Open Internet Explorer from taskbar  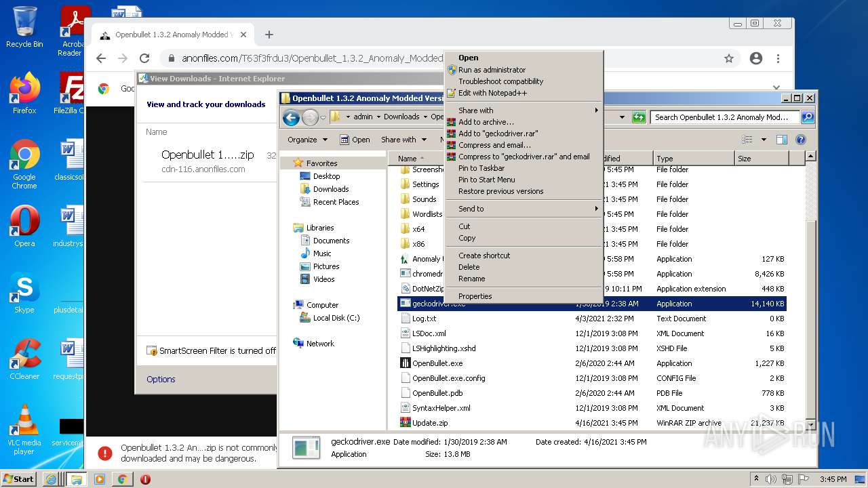(x=51, y=479)
